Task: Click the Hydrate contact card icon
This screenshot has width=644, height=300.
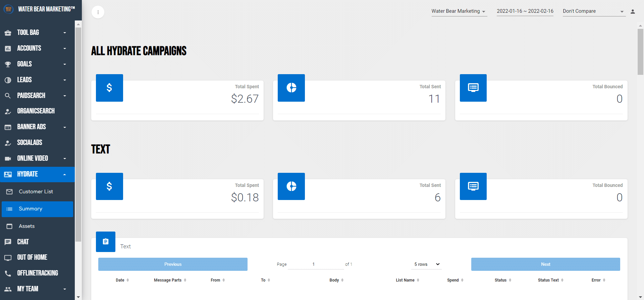Action: coord(8,174)
